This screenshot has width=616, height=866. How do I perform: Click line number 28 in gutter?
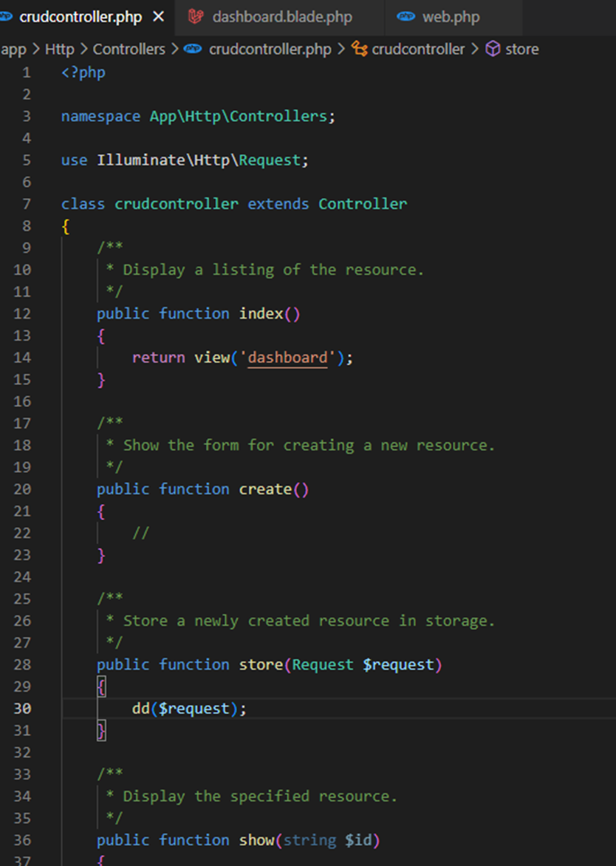click(x=23, y=665)
